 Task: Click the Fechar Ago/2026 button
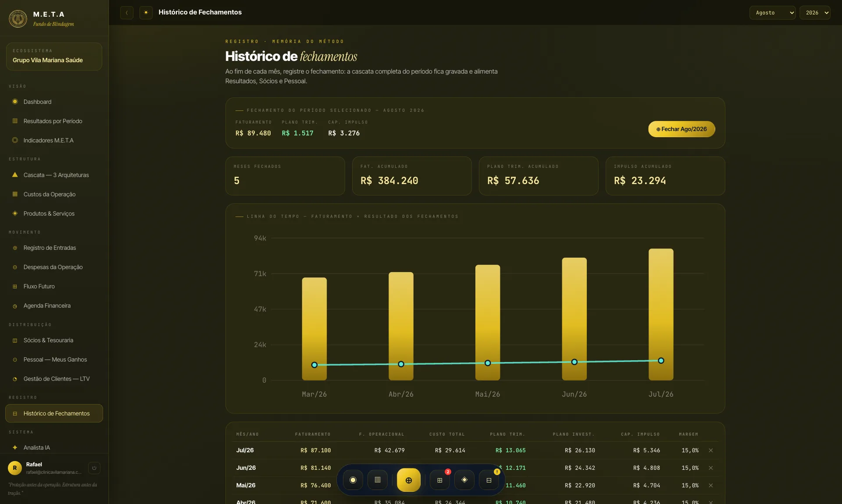tap(681, 129)
